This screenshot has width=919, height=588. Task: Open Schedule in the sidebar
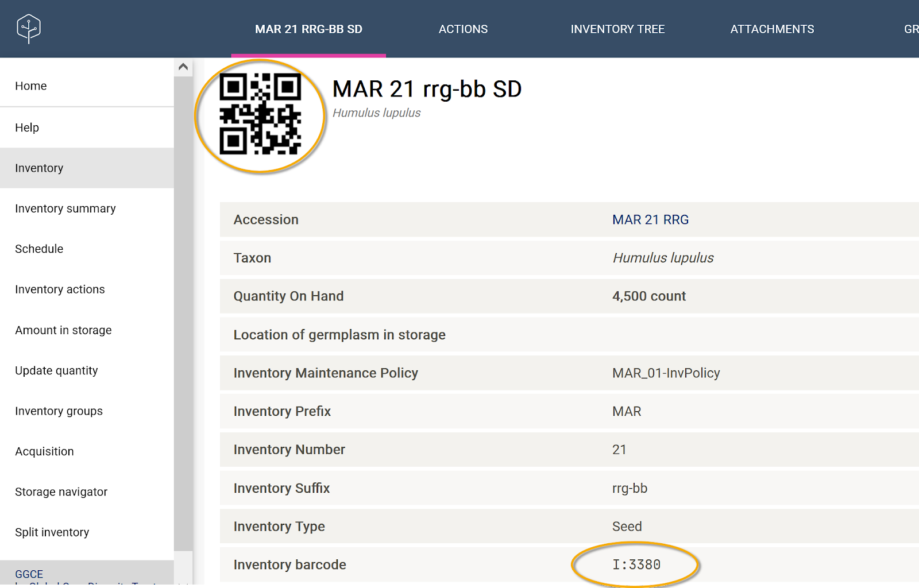coord(87,249)
